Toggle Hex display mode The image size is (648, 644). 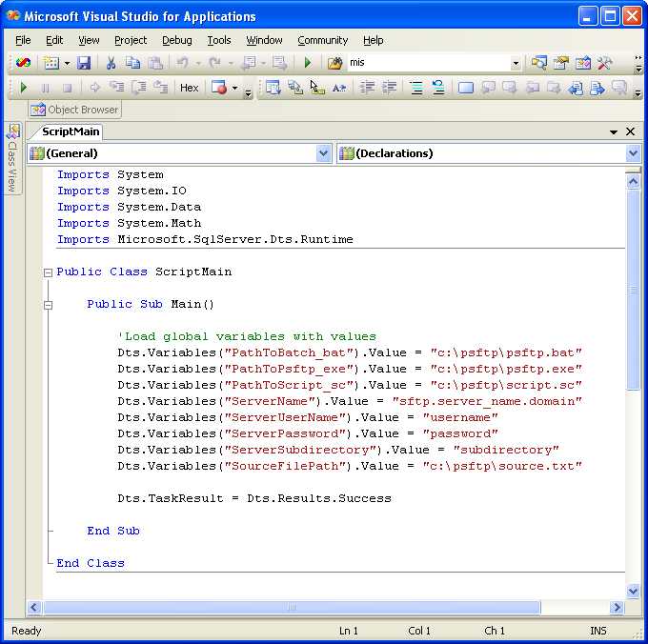pyautogui.click(x=190, y=88)
